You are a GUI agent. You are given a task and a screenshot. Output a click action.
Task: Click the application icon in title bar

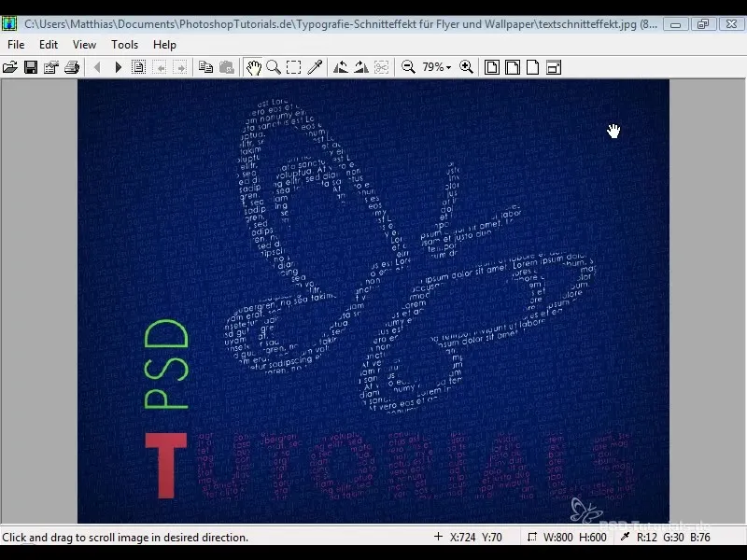[x=9, y=23]
